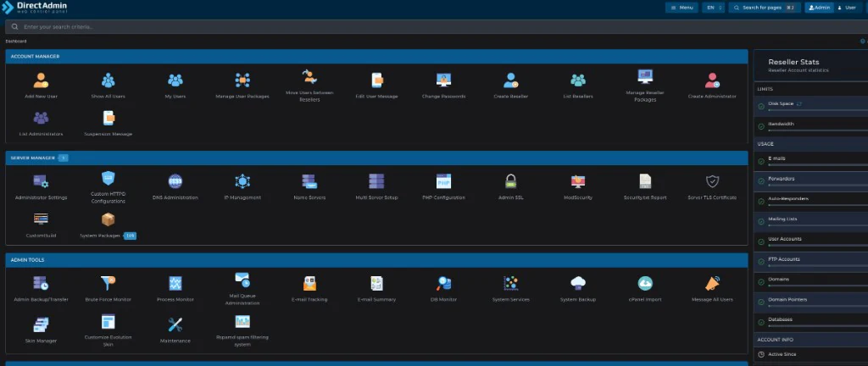
Task: Click the Server Manager notification badge
Action: point(63,158)
